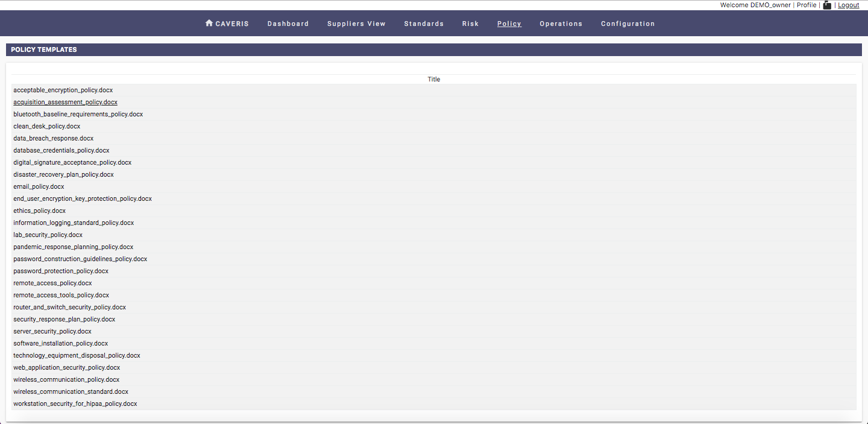Viewport: 868px width, 424px height.
Task: Open wireless_communication_standard.docx
Action: click(x=71, y=391)
